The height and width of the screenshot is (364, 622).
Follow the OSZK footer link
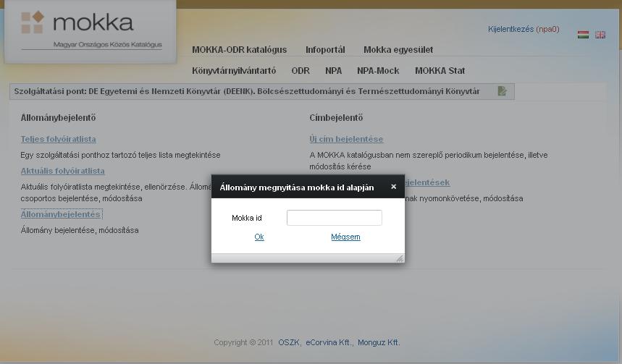pyautogui.click(x=289, y=342)
